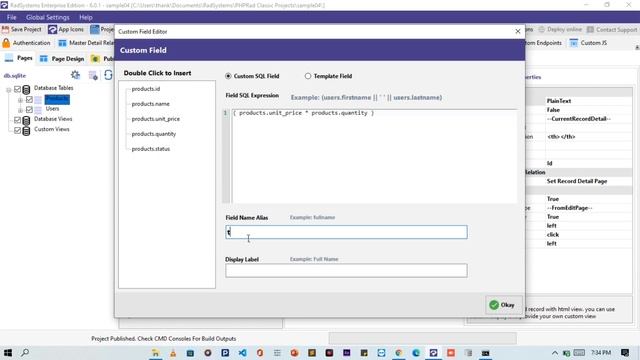Click the Database Tables stack icon
Screen dimensions: 640x360
[x=26, y=89]
